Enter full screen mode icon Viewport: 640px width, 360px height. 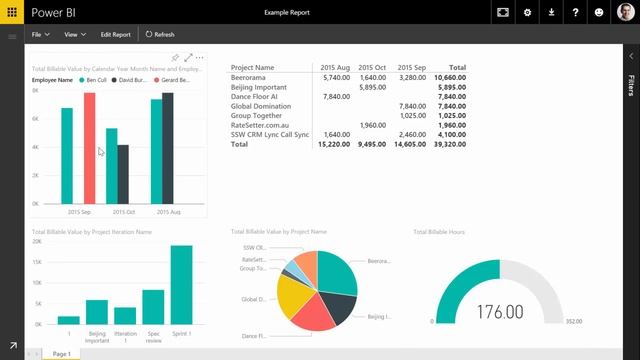tap(503, 12)
